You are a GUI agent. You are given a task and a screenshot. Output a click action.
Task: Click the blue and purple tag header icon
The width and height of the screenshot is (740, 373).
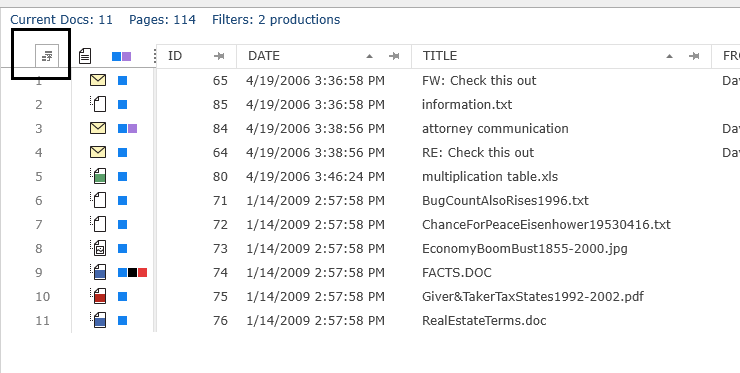pos(121,57)
